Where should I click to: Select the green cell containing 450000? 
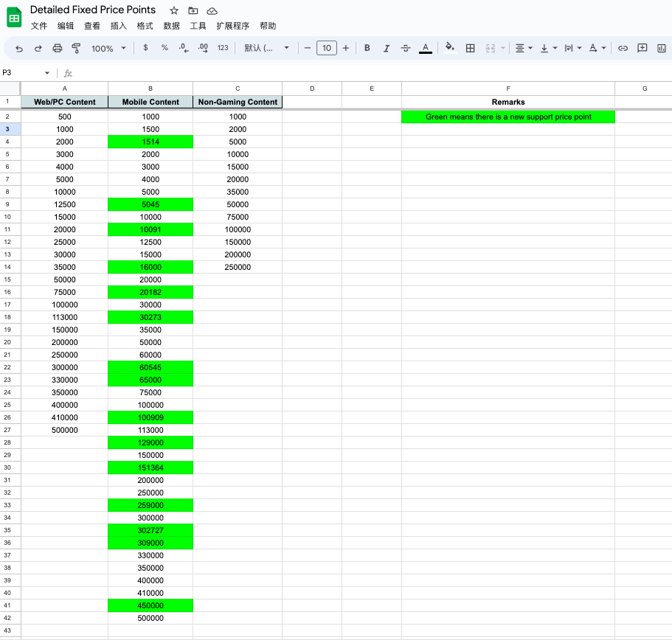point(150,606)
